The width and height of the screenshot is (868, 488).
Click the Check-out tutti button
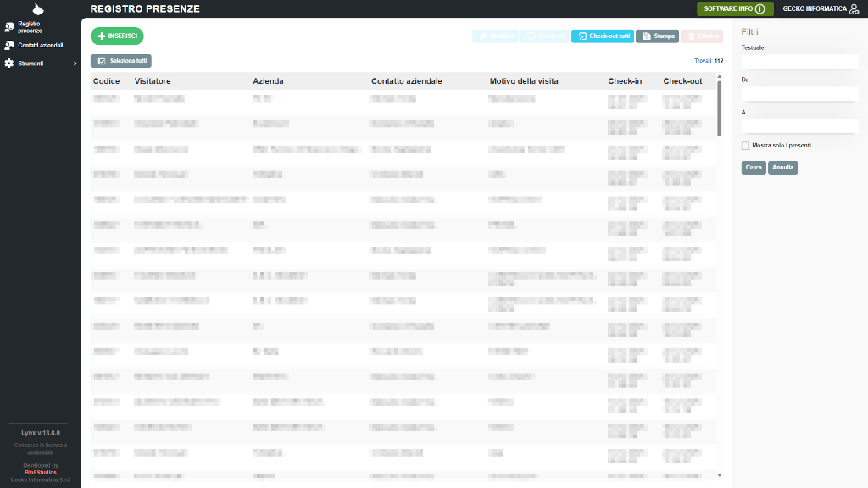click(602, 36)
